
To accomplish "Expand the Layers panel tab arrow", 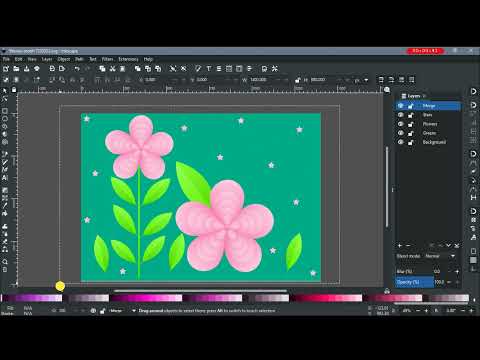I will (425, 96).
